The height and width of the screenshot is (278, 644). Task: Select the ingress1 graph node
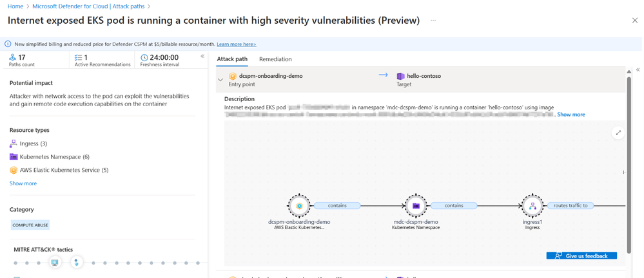pos(532,205)
